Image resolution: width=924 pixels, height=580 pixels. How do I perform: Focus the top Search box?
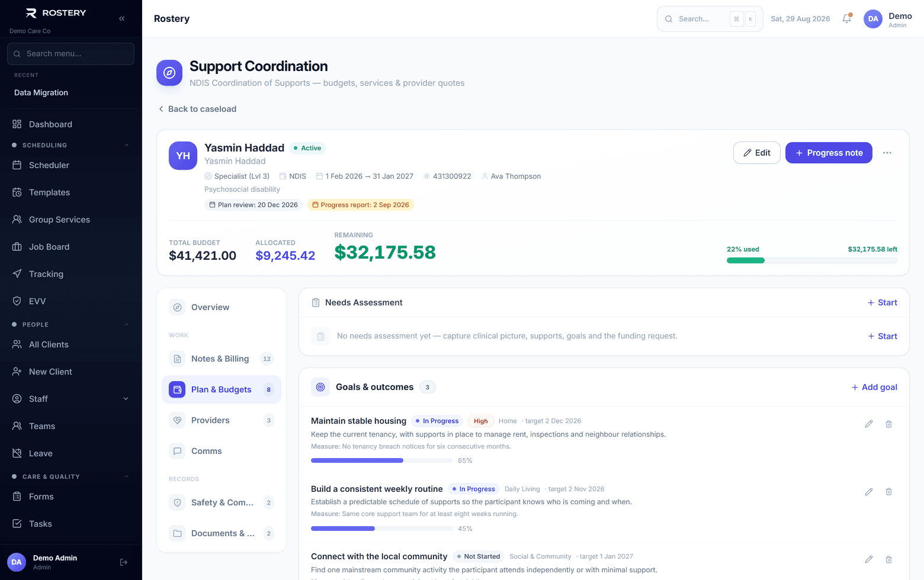coord(710,19)
